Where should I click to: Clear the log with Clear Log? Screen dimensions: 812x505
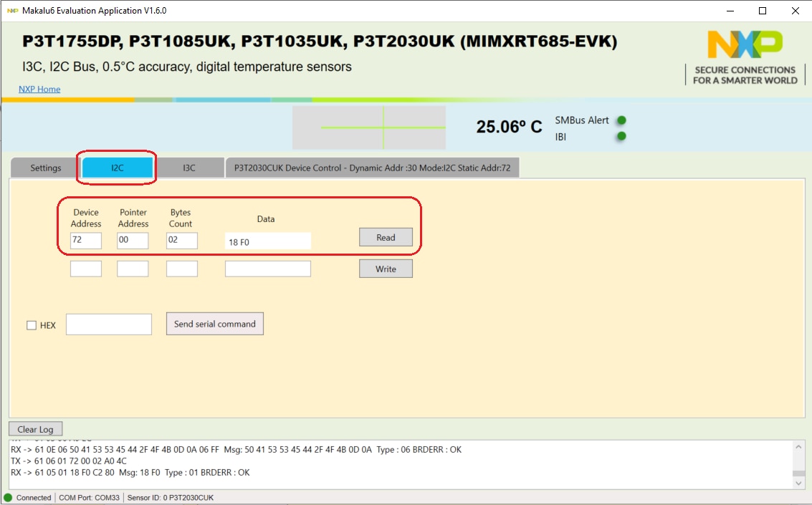point(35,429)
